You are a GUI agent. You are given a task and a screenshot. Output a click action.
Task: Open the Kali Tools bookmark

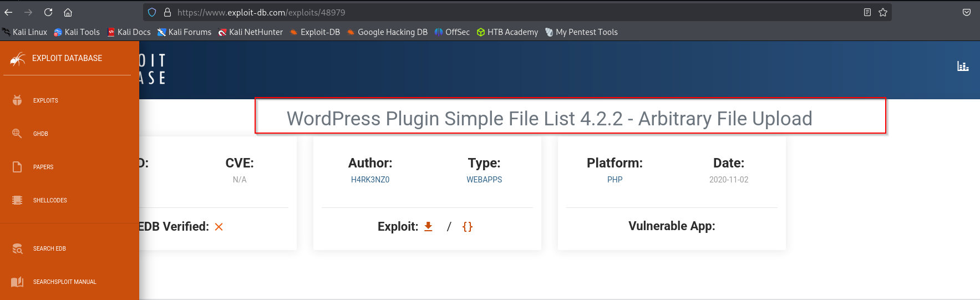coord(77,32)
